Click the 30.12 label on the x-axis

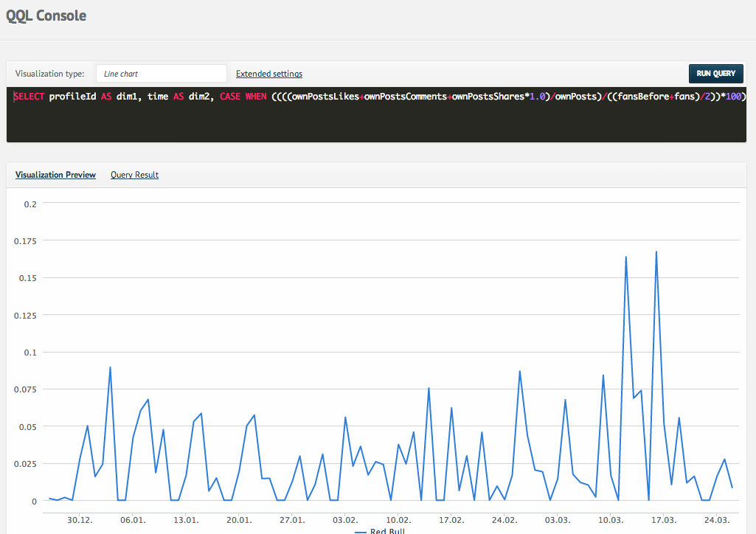80,519
